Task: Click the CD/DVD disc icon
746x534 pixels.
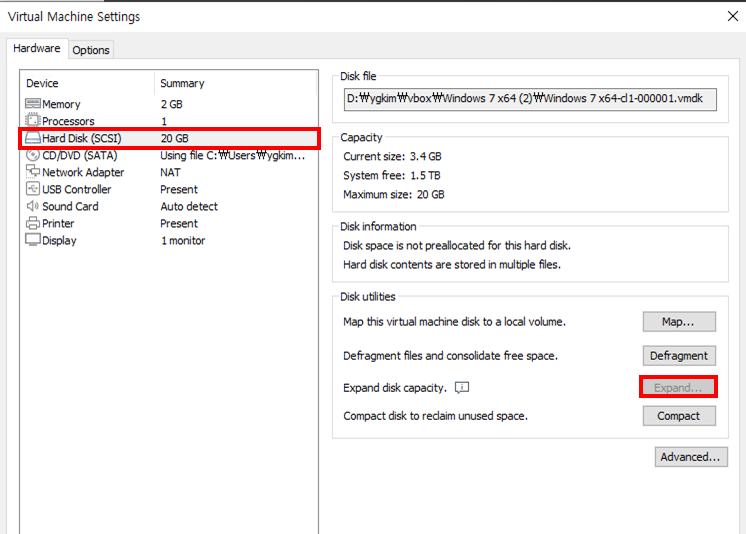Action: (x=33, y=155)
